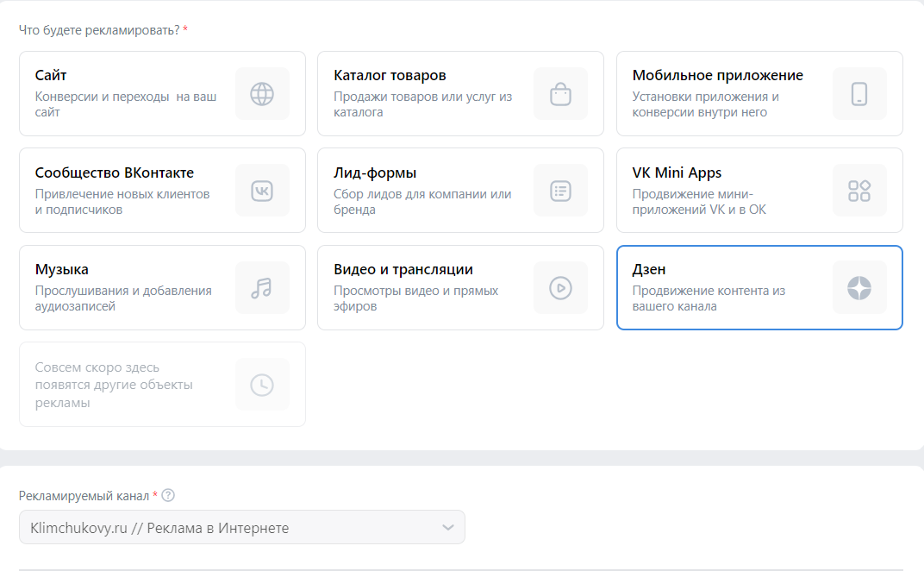
Task: Click the chevron arrow of channel dropdown
Action: (448, 527)
